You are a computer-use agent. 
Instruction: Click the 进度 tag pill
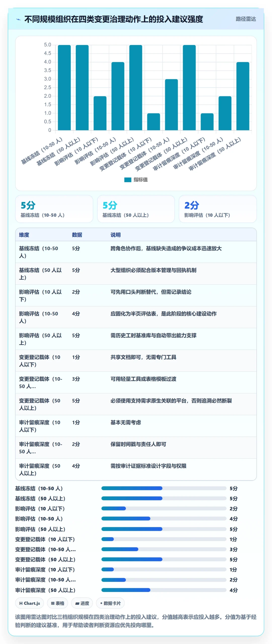(x=82, y=603)
